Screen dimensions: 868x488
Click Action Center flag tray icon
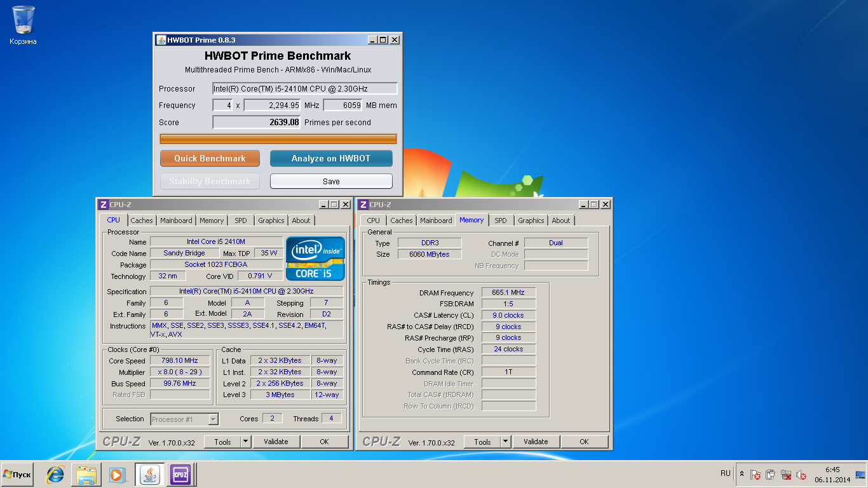pyautogui.click(x=756, y=475)
